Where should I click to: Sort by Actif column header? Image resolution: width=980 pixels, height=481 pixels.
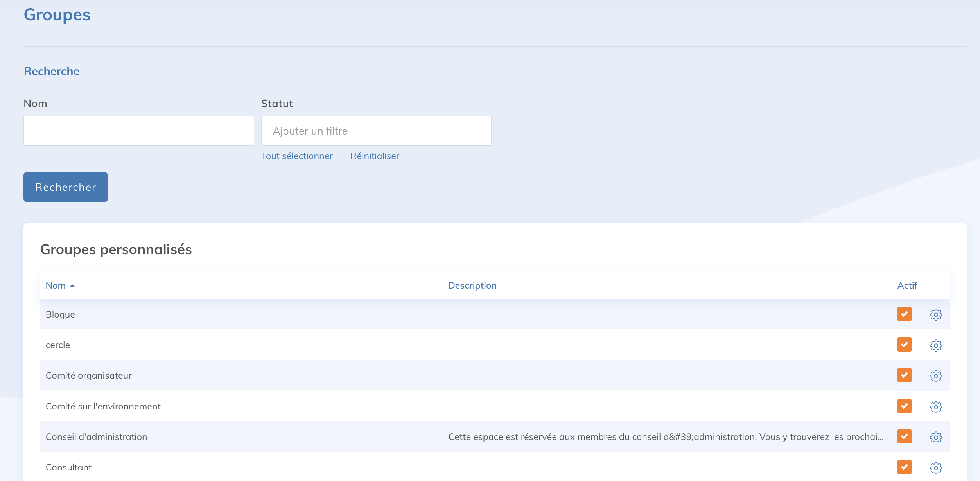907,285
